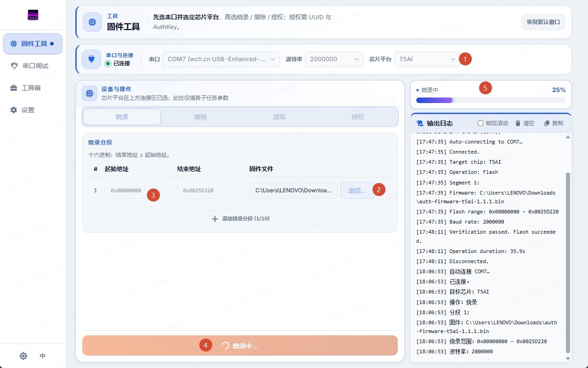Open the 串口 COM7 dropdown

pyautogui.click(x=221, y=59)
